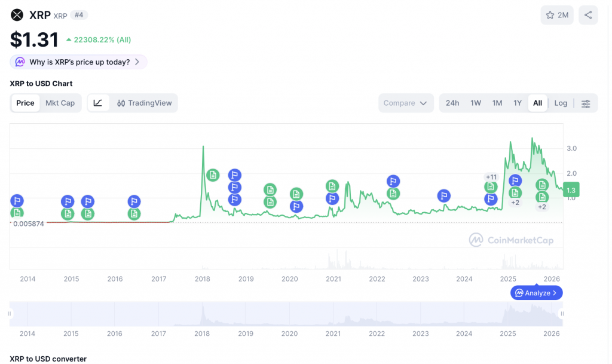Open the lone document marker after the 2018 peak
612x364 pixels.
click(x=213, y=175)
